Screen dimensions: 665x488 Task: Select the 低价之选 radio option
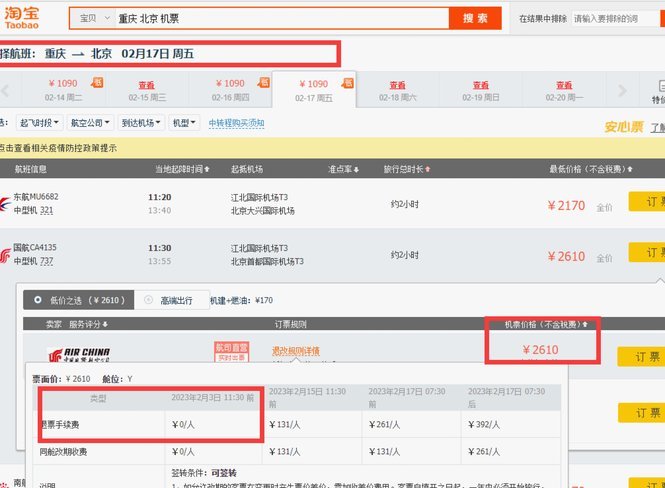(78, 300)
